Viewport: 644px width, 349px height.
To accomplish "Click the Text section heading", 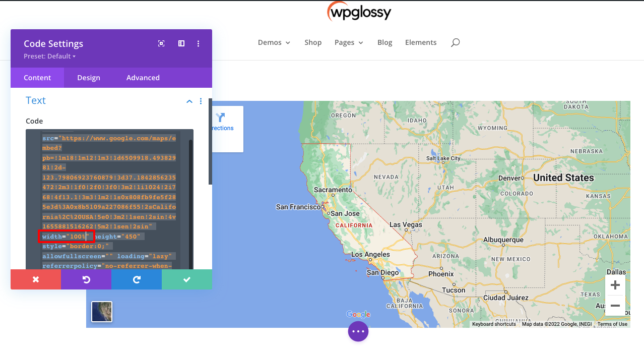I will coord(36,100).
